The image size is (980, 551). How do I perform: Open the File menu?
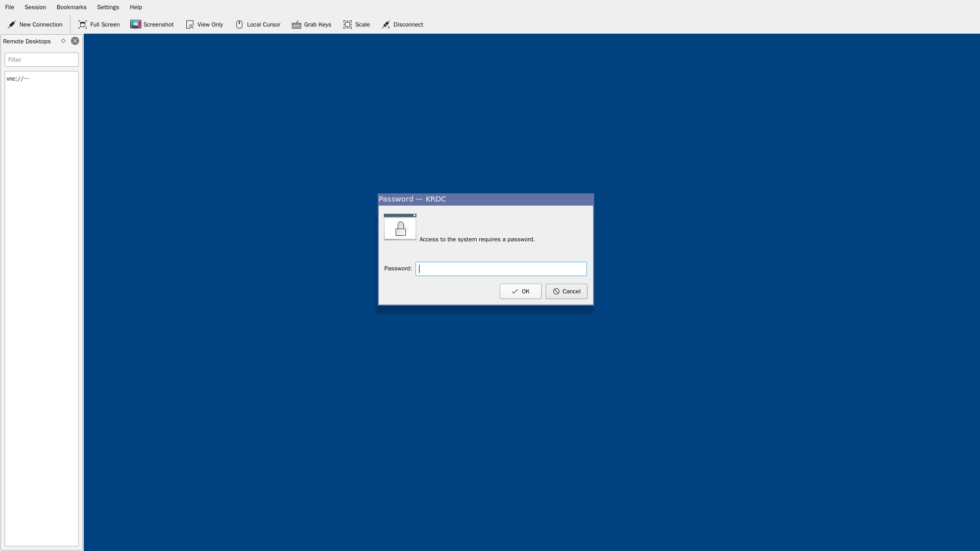point(9,8)
